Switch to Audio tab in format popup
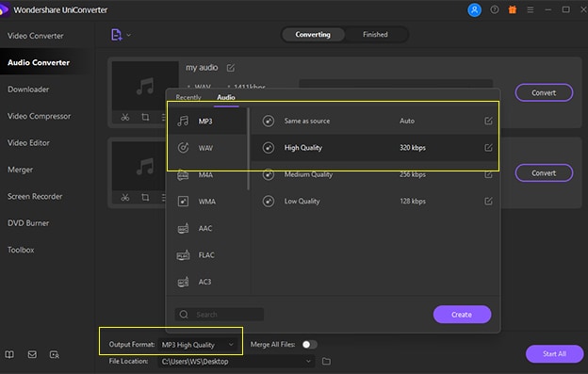Screen dimensions: 588x374 click(x=226, y=97)
